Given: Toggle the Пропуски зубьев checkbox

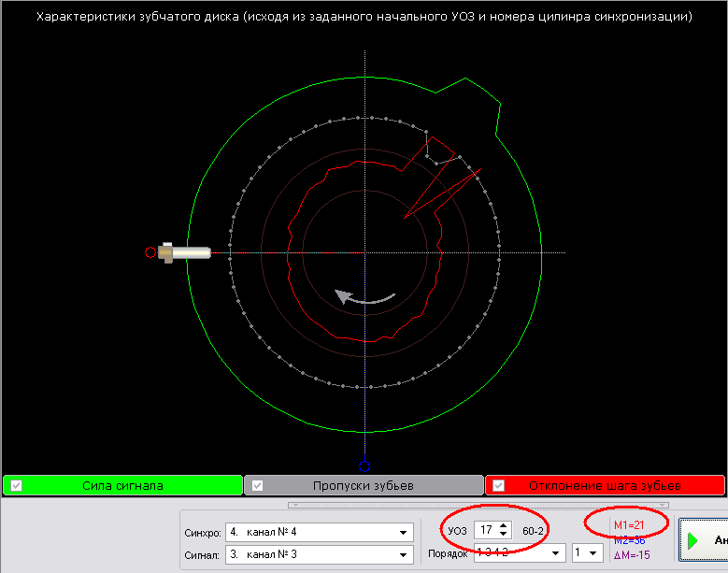Looking at the screenshot, I should (x=257, y=486).
